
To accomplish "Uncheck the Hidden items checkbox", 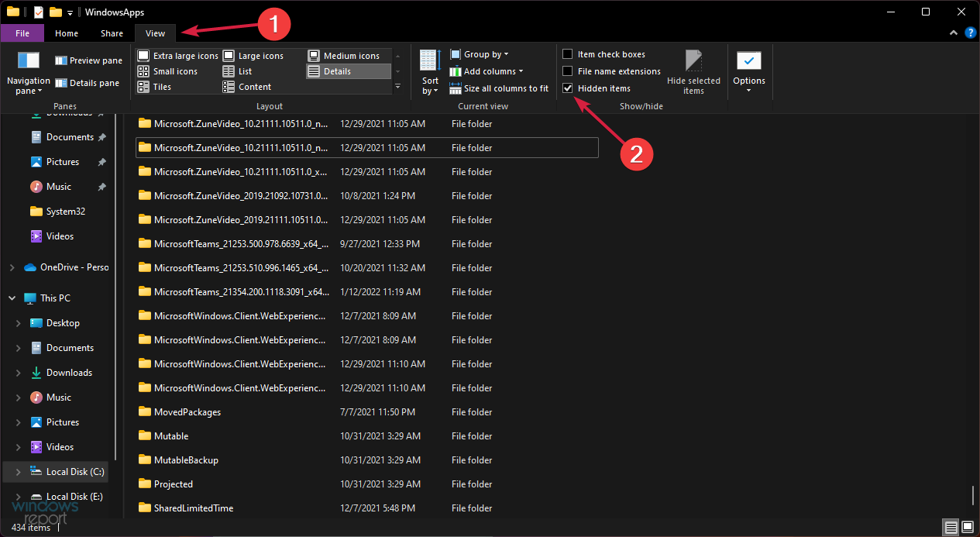I will [x=568, y=88].
